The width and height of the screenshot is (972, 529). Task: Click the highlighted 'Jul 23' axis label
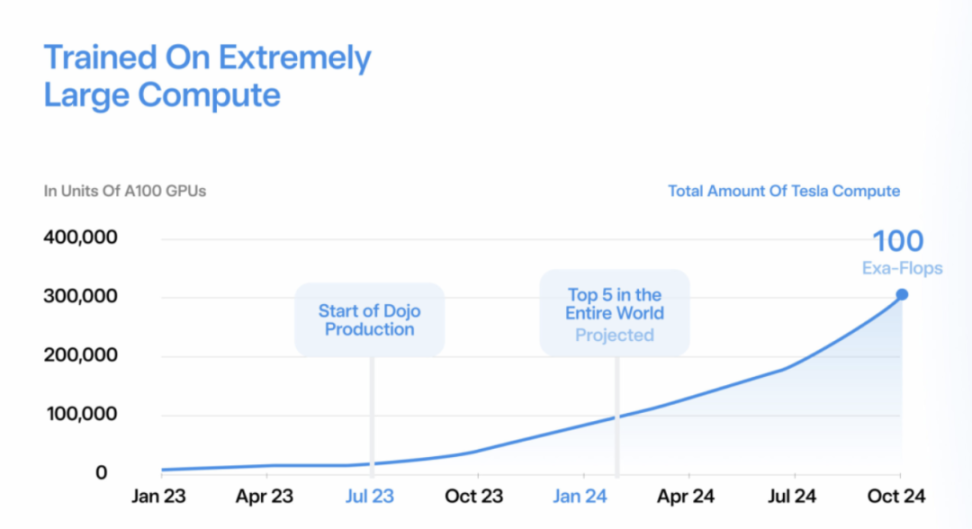point(369,496)
